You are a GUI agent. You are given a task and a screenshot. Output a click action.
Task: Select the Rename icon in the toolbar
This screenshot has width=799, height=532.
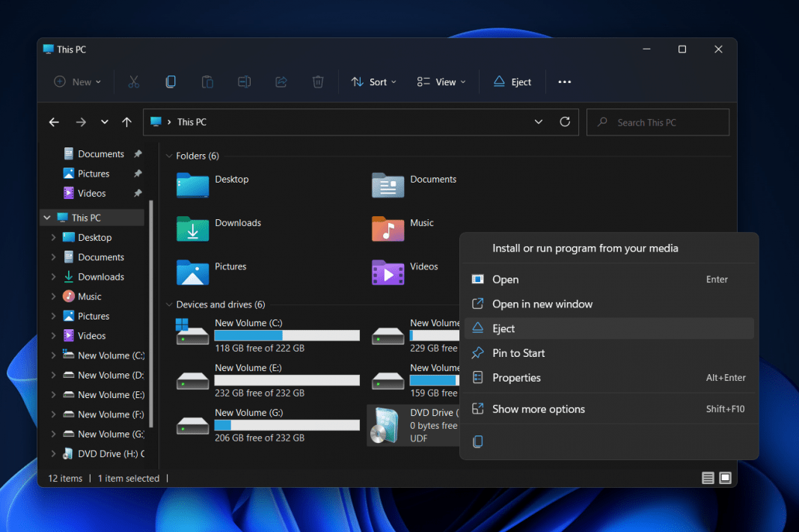(244, 82)
